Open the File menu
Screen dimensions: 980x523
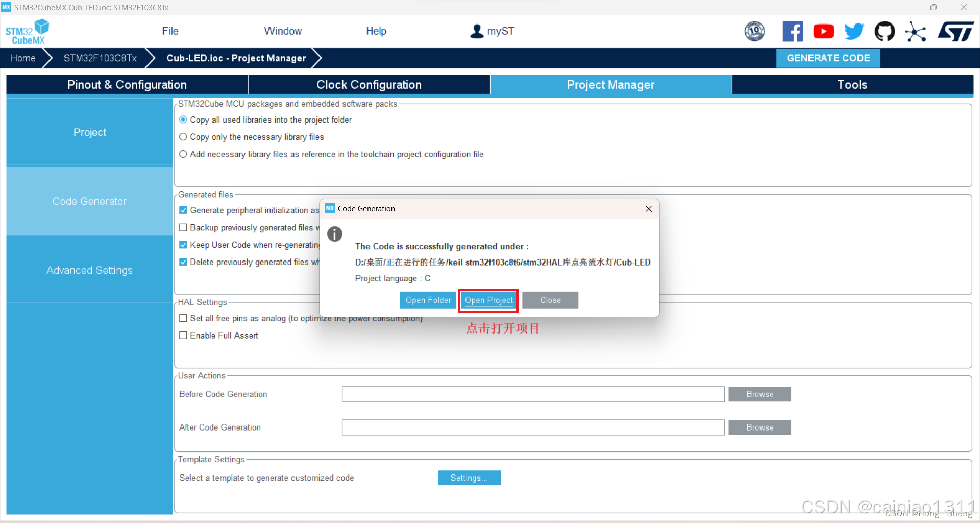[170, 31]
